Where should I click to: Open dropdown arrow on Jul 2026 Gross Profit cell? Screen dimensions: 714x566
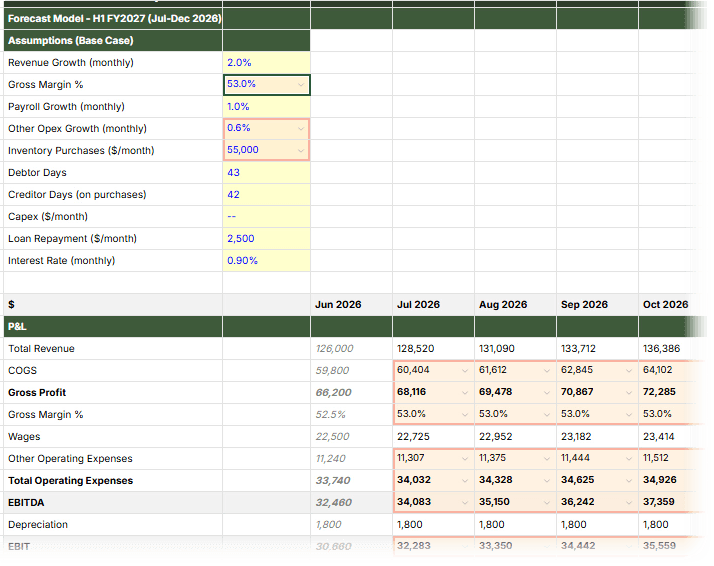(x=464, y=393)
